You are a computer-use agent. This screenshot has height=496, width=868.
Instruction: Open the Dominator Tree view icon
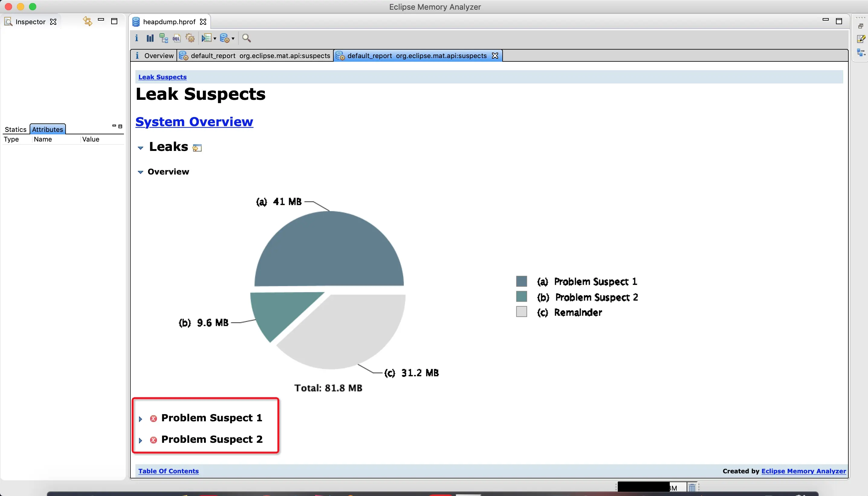point(164,38)
